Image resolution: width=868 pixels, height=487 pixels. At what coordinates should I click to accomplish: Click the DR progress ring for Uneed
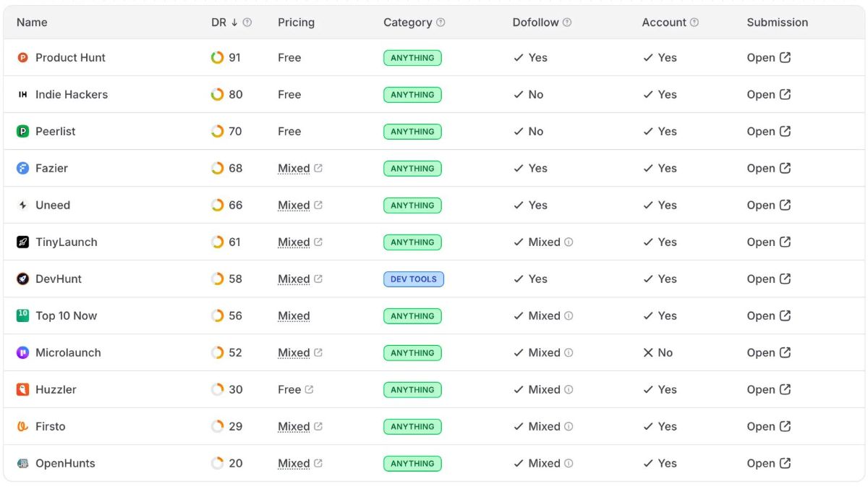[x=217, y=206]
